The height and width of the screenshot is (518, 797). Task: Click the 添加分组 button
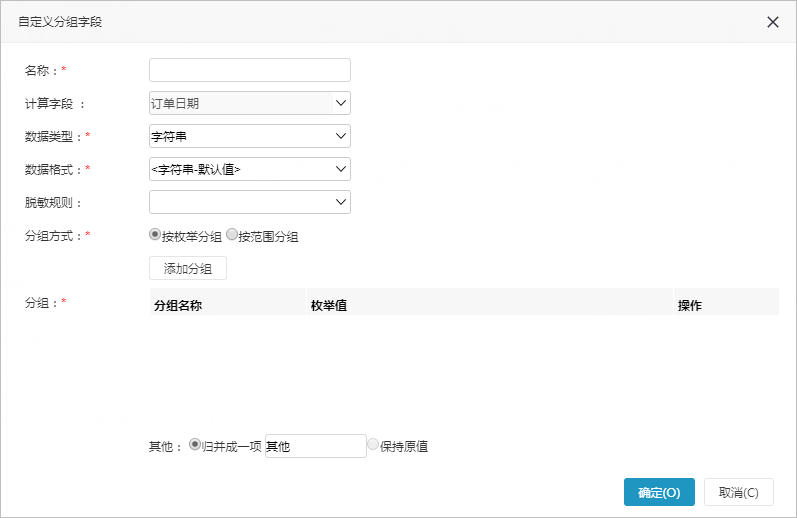coord(188,268)
